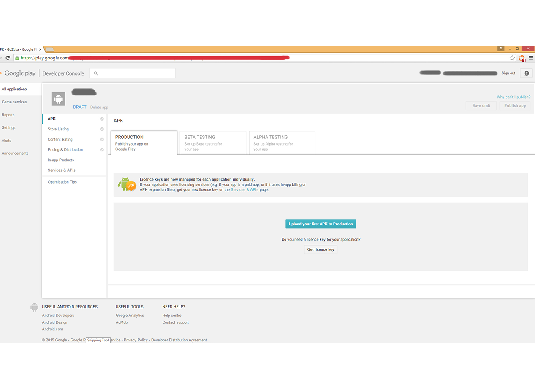Focus the Developer Console search field
549x392 pixels.
[132, 73]
